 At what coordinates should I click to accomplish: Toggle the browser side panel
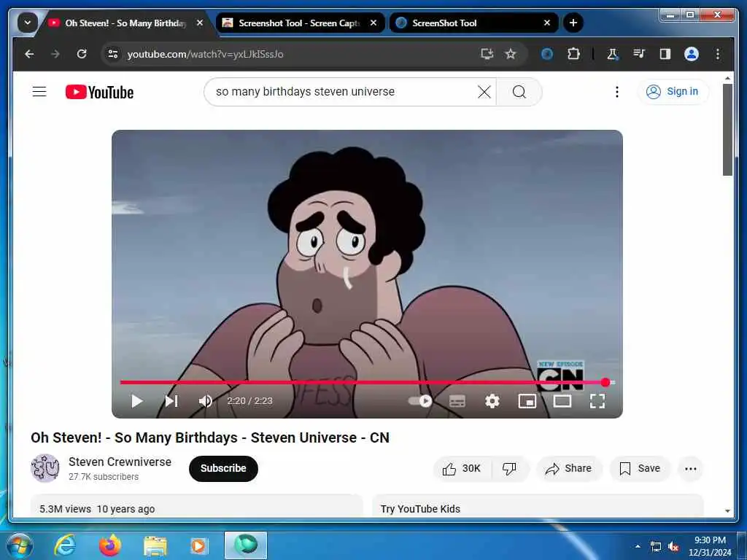665,54
